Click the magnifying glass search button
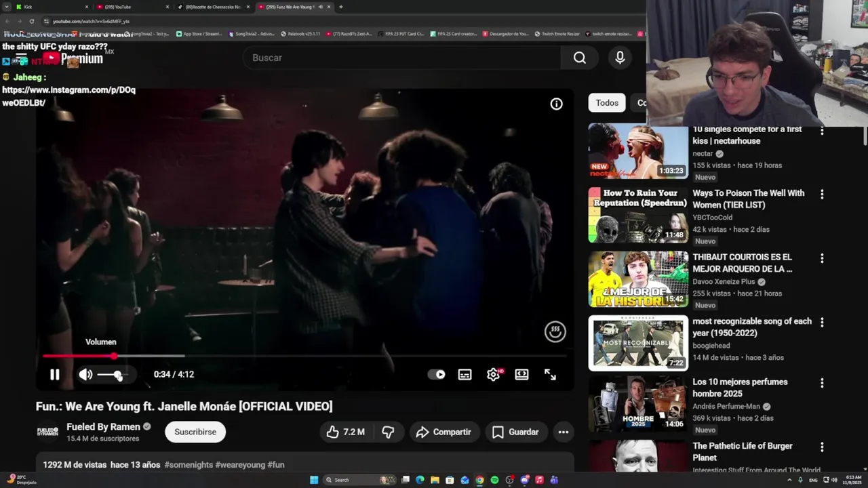Image resolution: width=868 pixels, height=488 pixels. coord(580,58)
